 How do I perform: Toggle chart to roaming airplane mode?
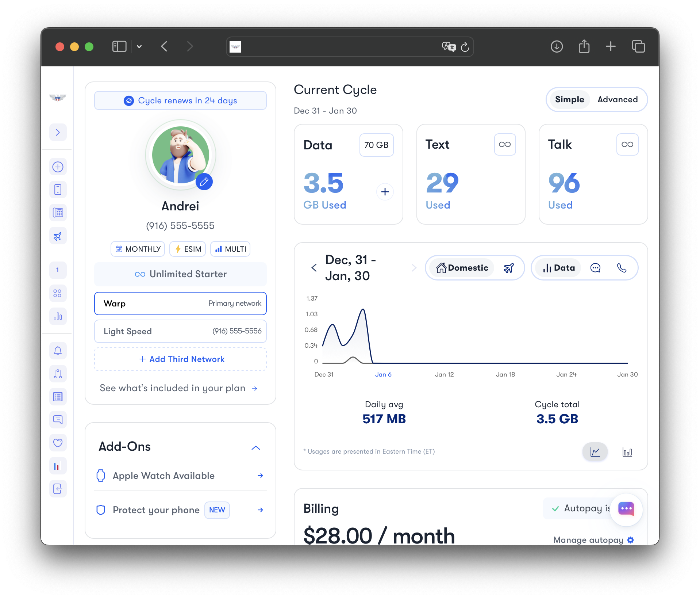coord(508,268)
